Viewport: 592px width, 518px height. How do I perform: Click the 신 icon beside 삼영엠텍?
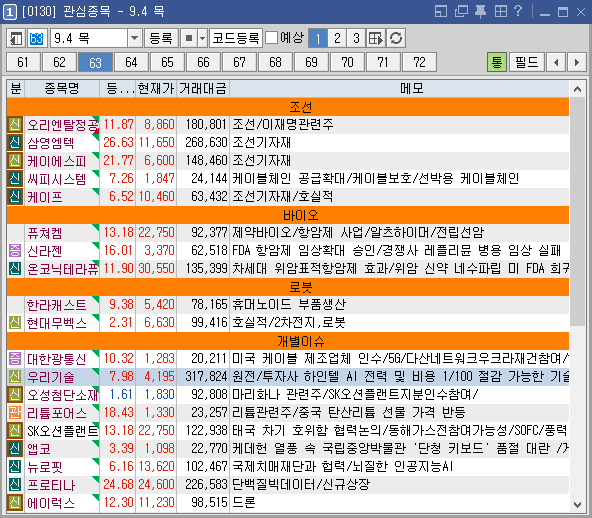click(15, 143)
